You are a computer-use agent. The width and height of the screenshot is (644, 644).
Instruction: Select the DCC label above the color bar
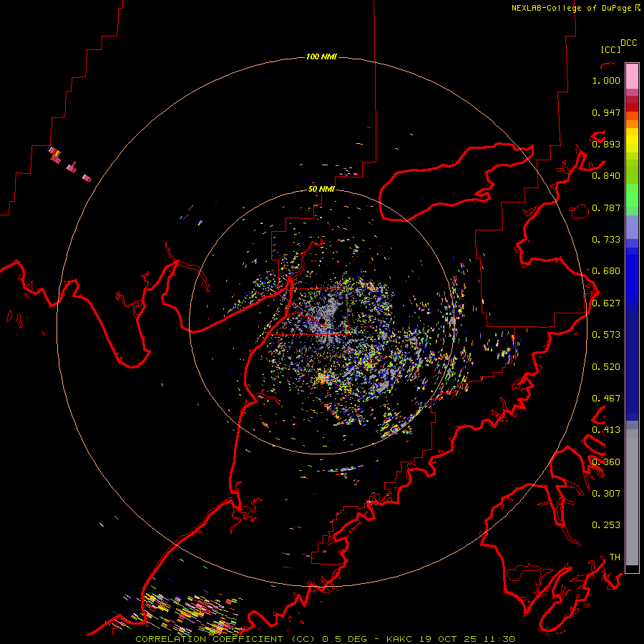[628, 43]
